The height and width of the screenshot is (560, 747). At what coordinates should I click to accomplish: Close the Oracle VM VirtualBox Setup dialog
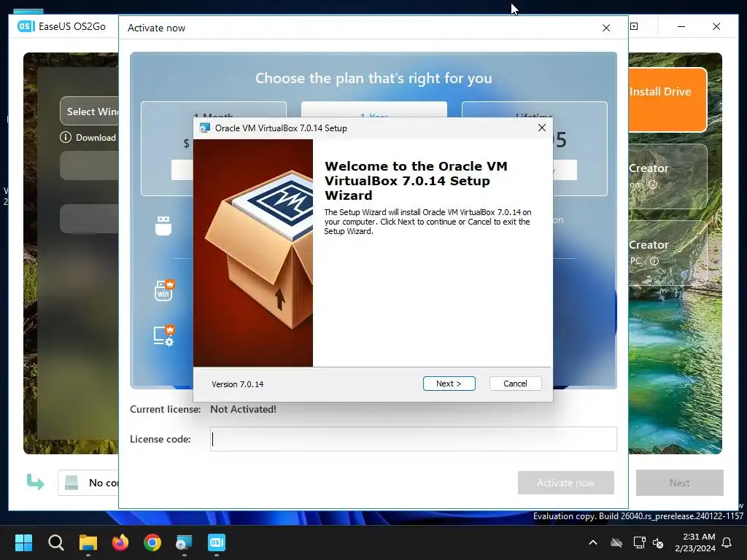click(x=542, y=128)
